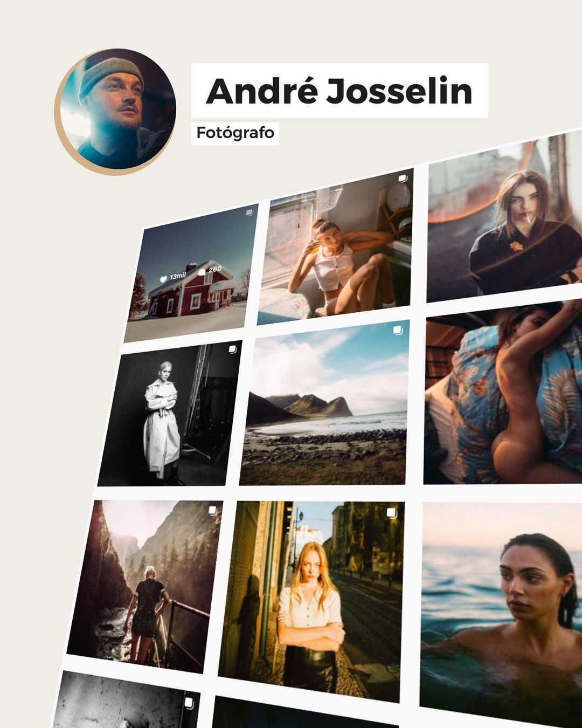Click carousel icon on mountain gorge post
This screenshot has height=728, width=582.
pyautogui.click(x=213, y=510)
